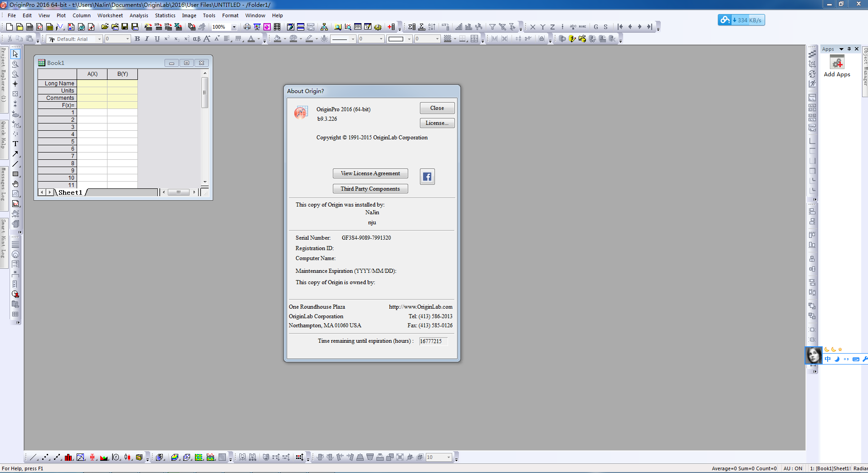Choose the line plot icon in bottom toolbar

click(x=33, y=457)
